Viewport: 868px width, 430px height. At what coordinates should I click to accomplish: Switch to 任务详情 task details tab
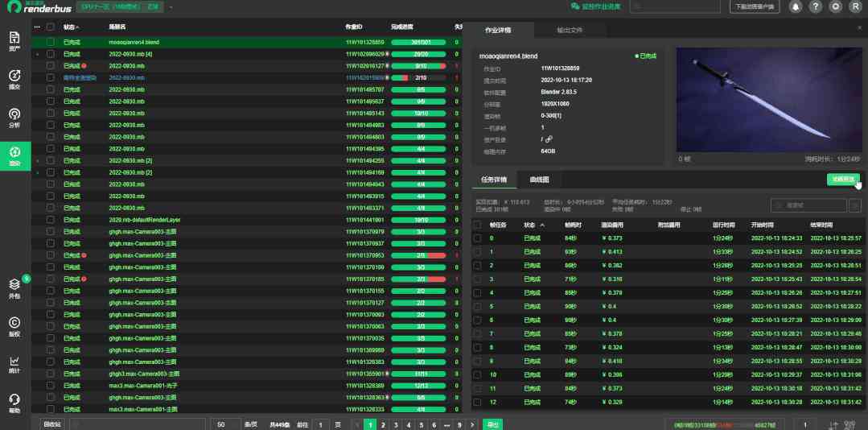click(x=493, y=180)
